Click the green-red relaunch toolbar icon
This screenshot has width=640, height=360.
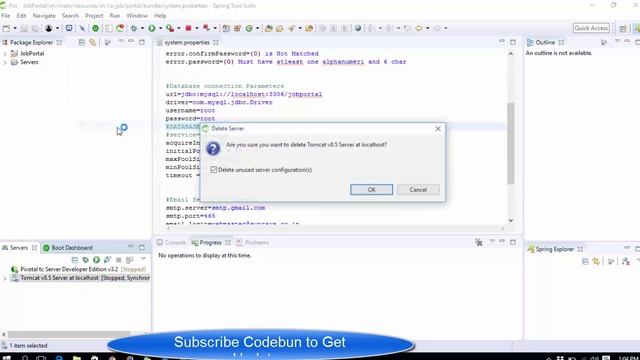tap(120, 28)
